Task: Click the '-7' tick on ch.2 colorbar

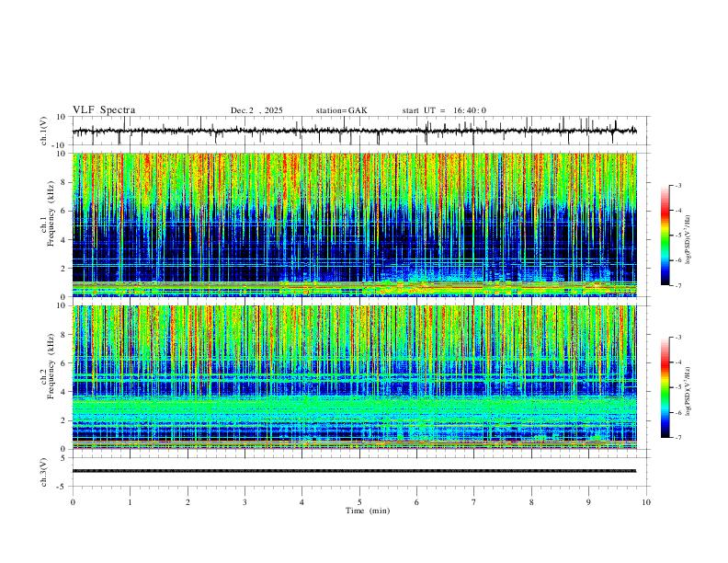Action: [x=677, y=437]
